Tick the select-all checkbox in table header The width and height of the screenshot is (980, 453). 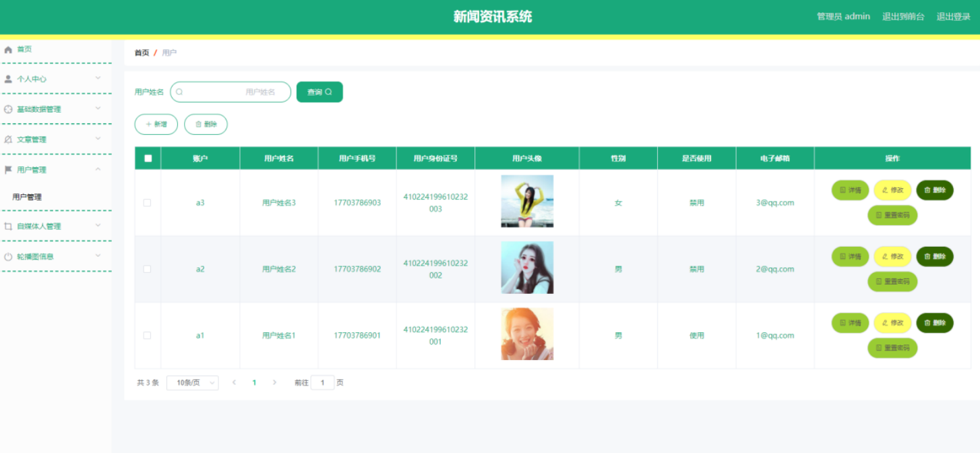(x=148, y=158)
